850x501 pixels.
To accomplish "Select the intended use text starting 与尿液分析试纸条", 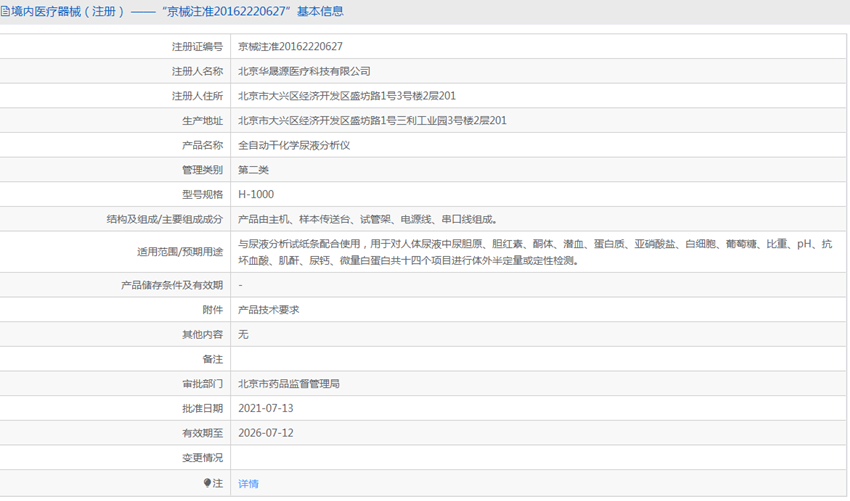I will click(x=535, y=252).
